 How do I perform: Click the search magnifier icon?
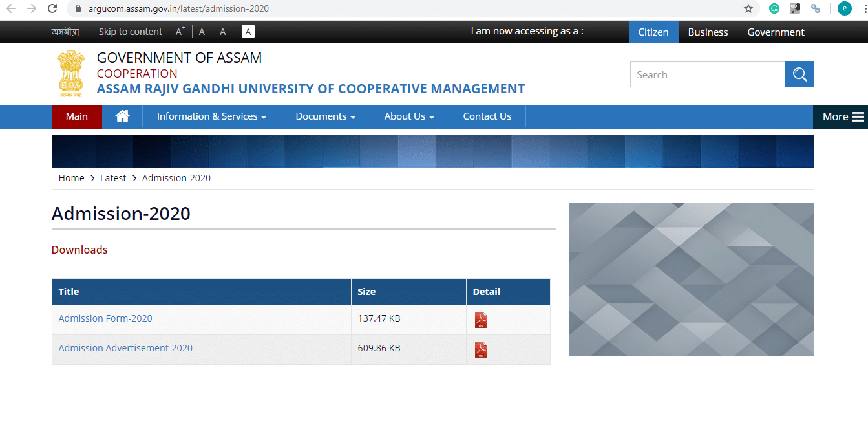(799, 74)
